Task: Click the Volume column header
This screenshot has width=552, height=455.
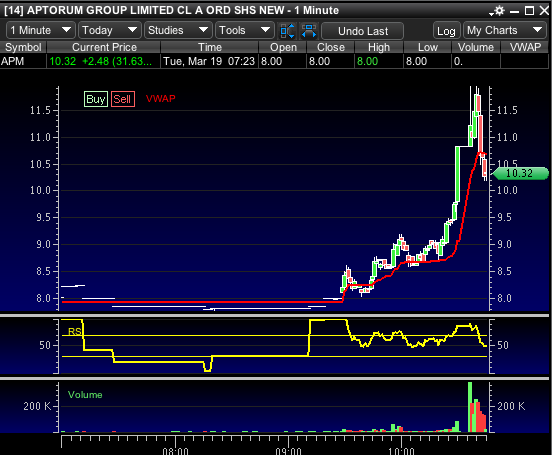Action: [476, 47]
